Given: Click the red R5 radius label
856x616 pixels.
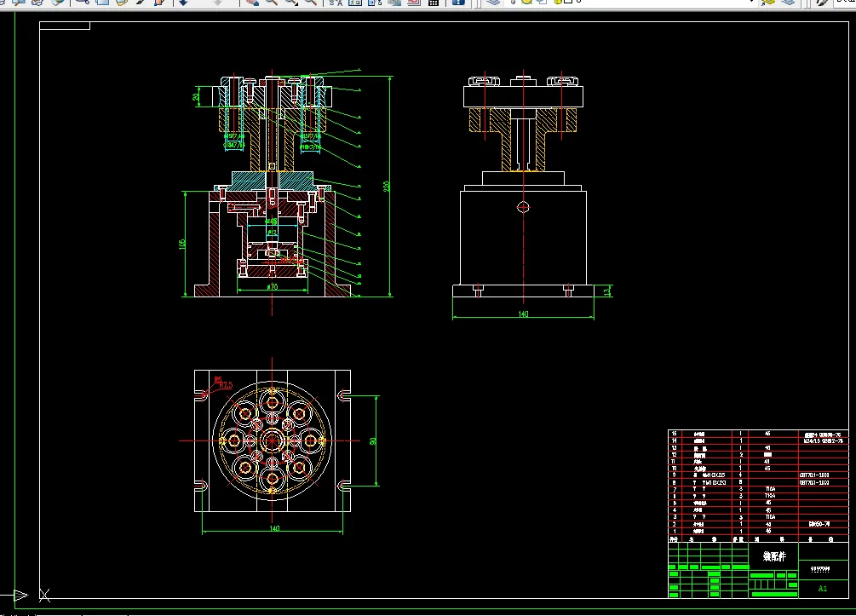Looking at the screenshot, I should click(218, 379).
